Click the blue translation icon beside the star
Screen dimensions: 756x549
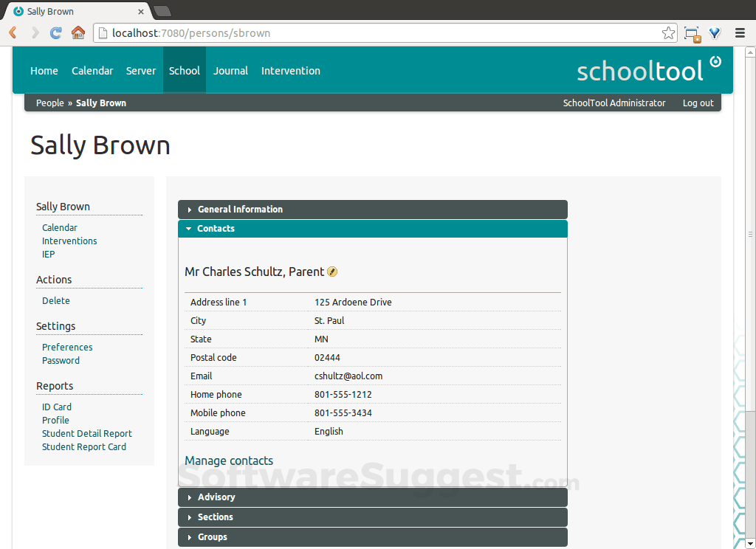pyautogui.click(x=714, y=32)
